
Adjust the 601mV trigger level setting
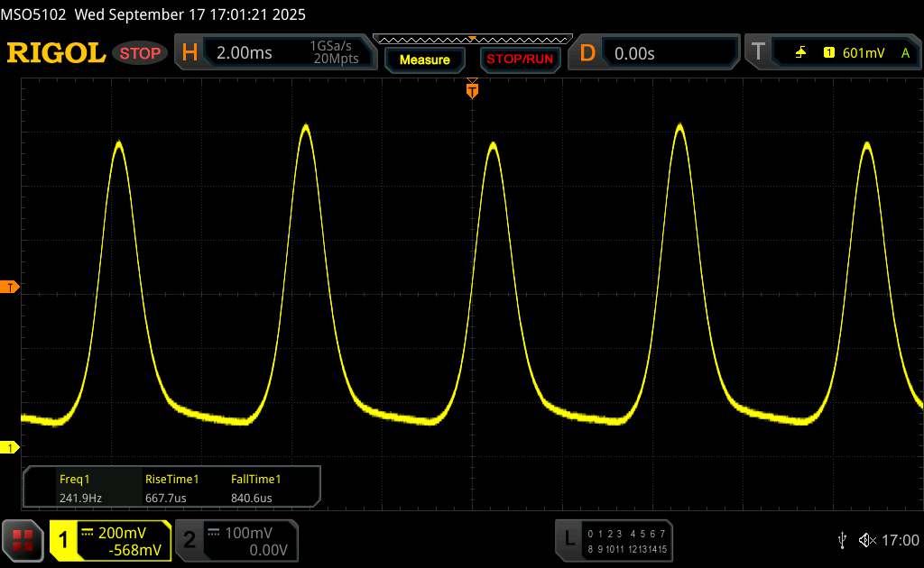click(864, 53)
